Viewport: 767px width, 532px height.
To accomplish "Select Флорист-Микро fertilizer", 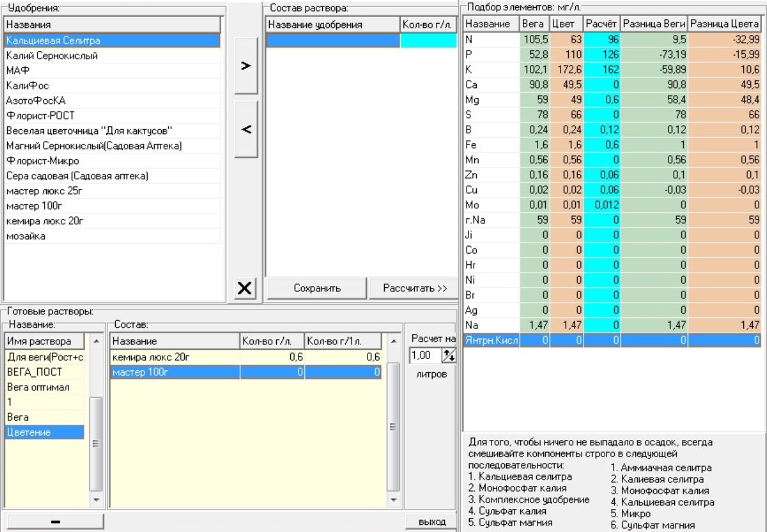I will coord(43,161).
